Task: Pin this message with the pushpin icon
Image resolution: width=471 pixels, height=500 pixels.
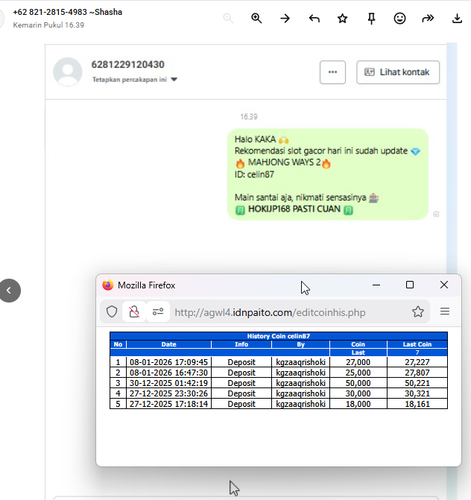Action: [371, 19]
